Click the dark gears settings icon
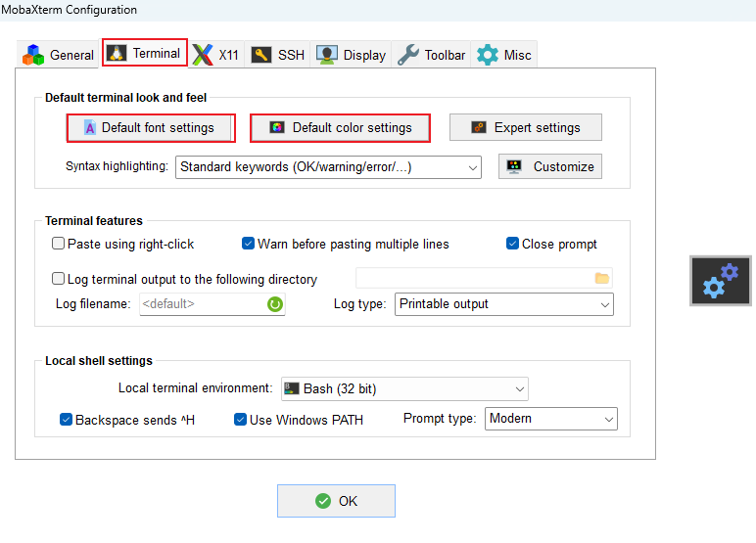756x543 pixels. click(x=721, y=281)
